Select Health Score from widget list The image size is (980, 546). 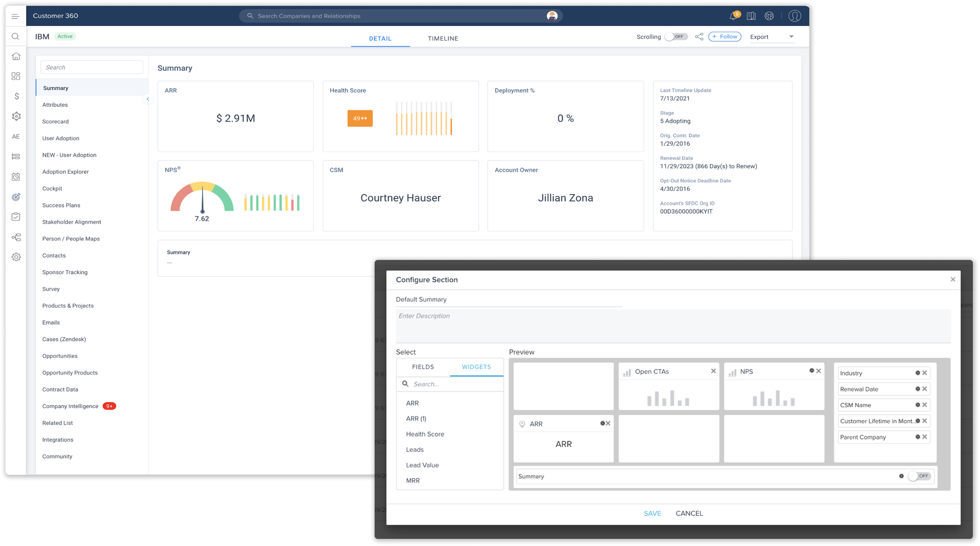[425, 434]
